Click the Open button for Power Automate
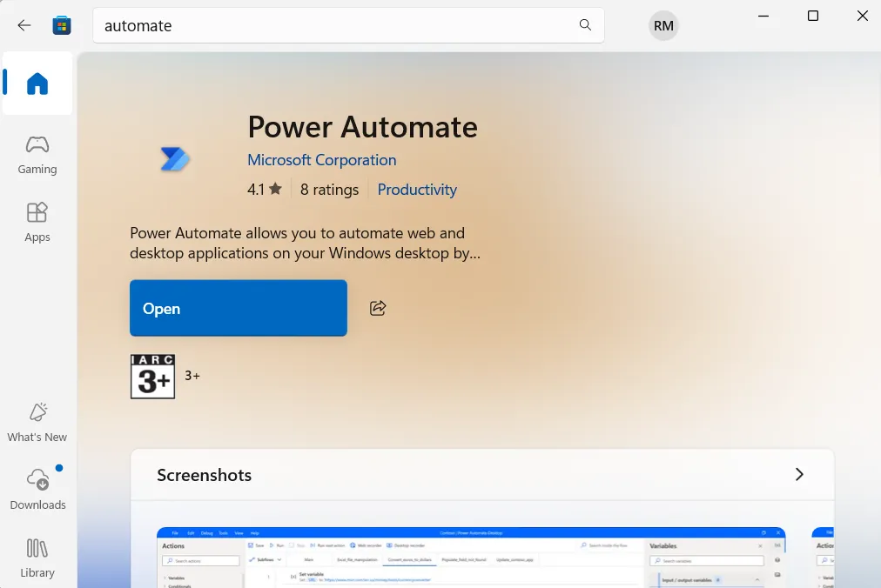This screenshot has height=588, width=881. [238, 308]
